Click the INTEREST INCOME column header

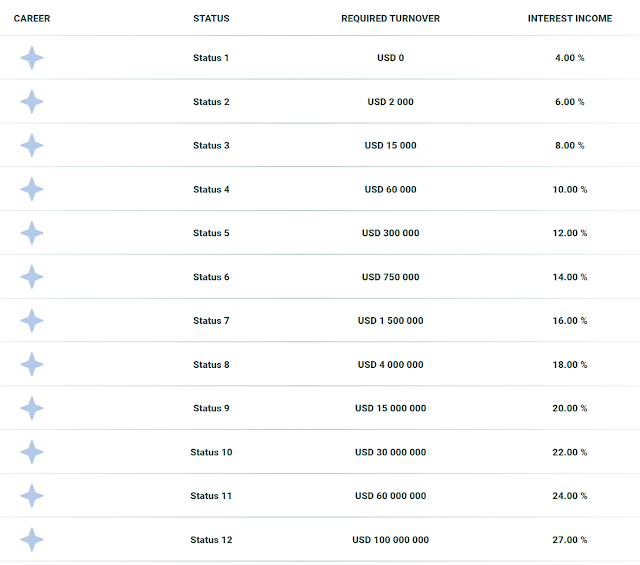[570, 18]
